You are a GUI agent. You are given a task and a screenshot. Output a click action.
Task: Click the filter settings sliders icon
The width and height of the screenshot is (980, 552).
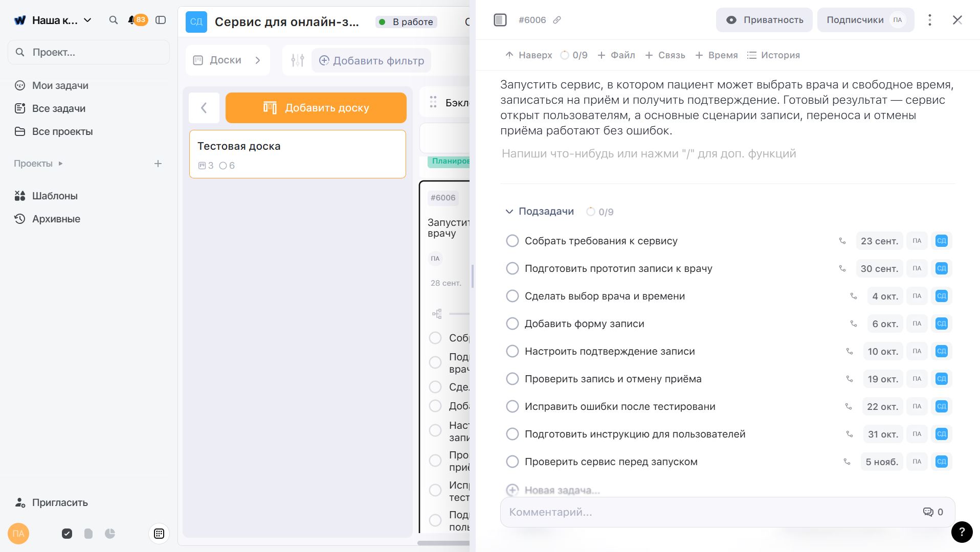297,60
